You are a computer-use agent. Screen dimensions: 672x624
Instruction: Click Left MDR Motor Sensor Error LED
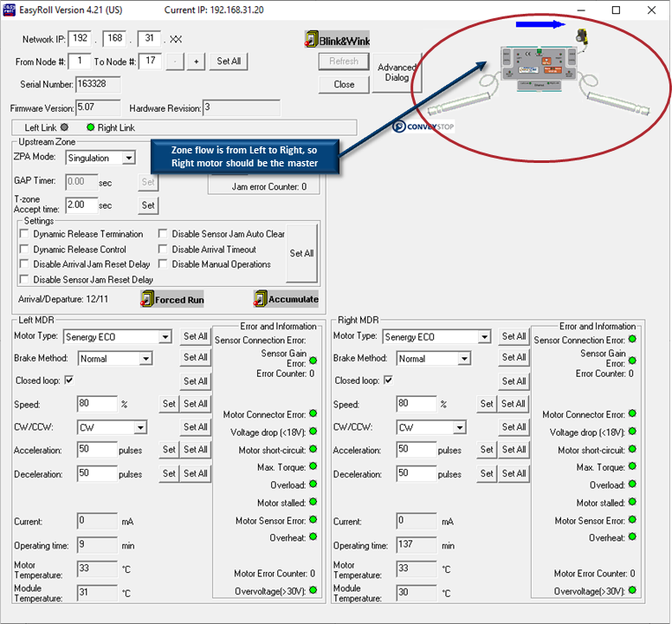coord(313,520)
